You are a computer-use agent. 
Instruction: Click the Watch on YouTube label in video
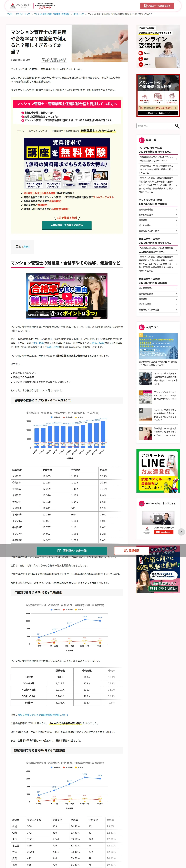[39, 315]
